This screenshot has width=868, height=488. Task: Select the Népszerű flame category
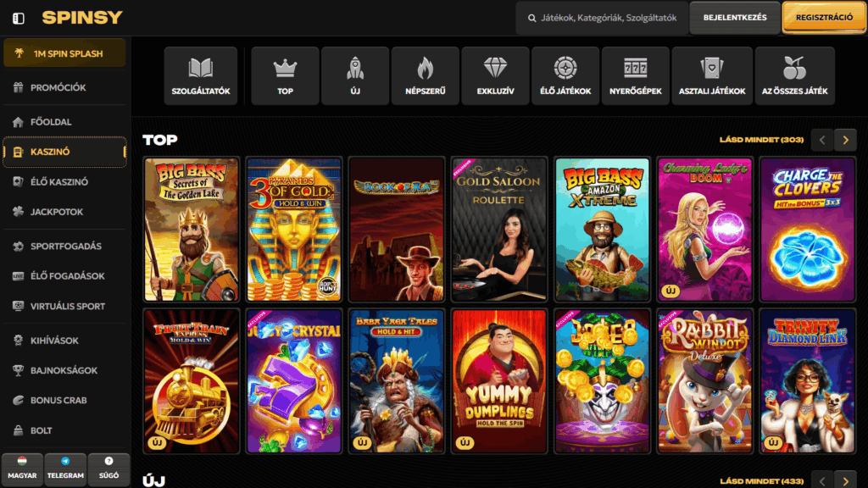point(426,75)
